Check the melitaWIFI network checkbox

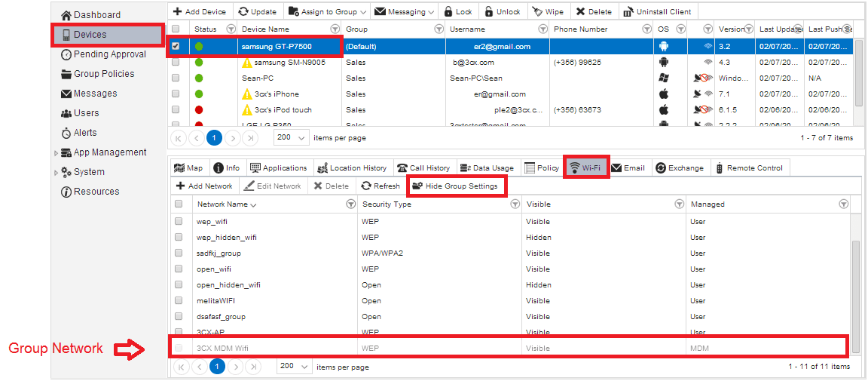[179, 300]
